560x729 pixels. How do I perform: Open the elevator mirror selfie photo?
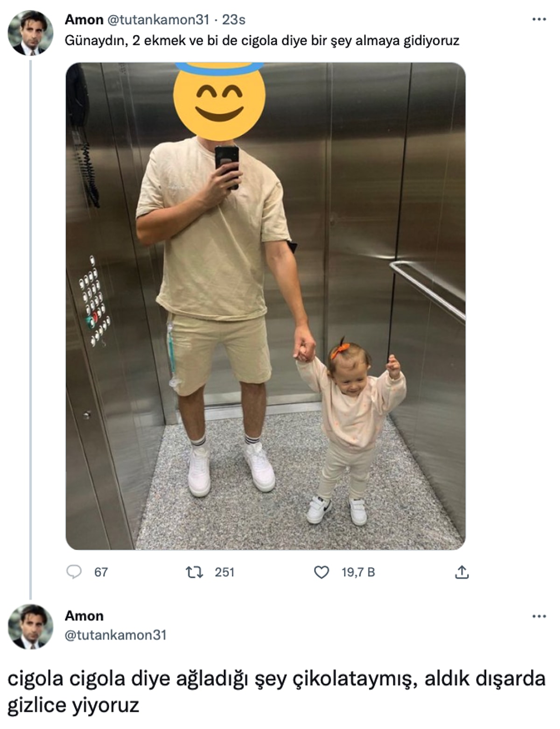tap(265, 327)
